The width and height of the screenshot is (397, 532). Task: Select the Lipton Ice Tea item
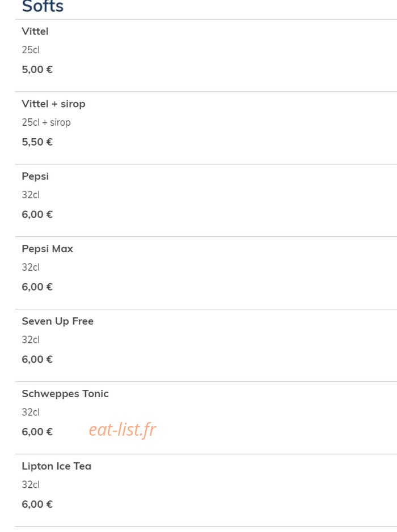click(x=56, y=466)
